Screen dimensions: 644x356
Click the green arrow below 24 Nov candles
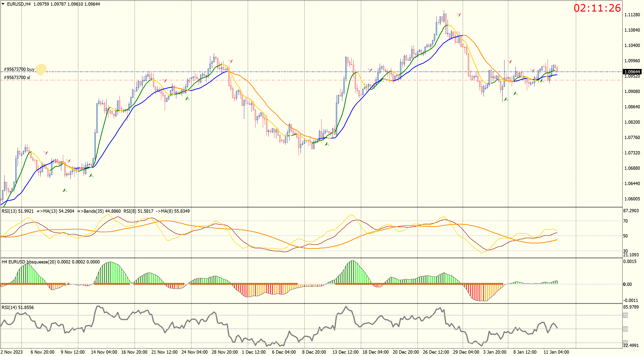pos(187,99)
